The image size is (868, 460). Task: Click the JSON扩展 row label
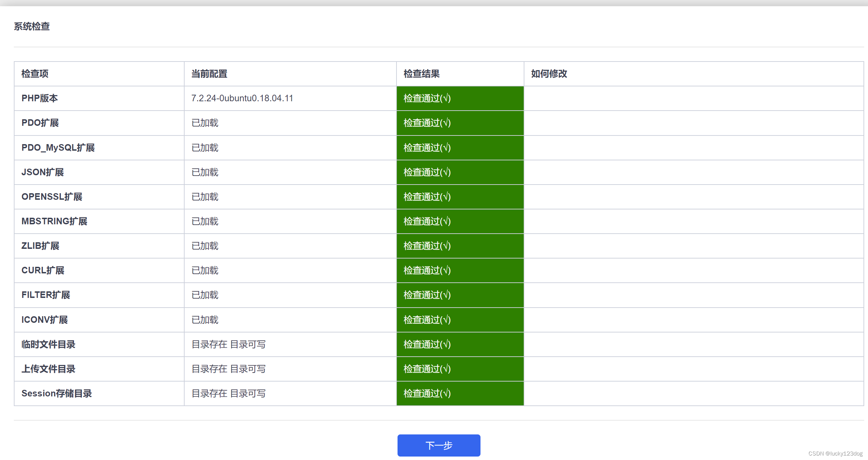[x=43, y=172]
